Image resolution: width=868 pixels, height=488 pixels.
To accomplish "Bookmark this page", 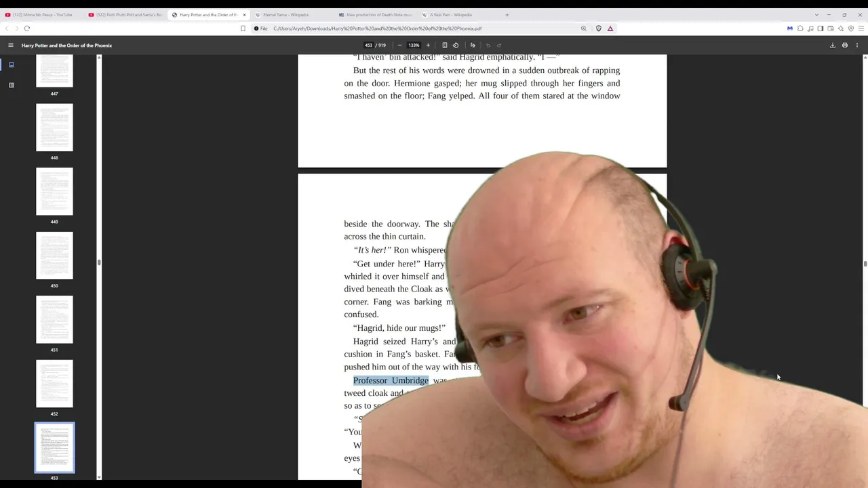I will pos(243,28).
